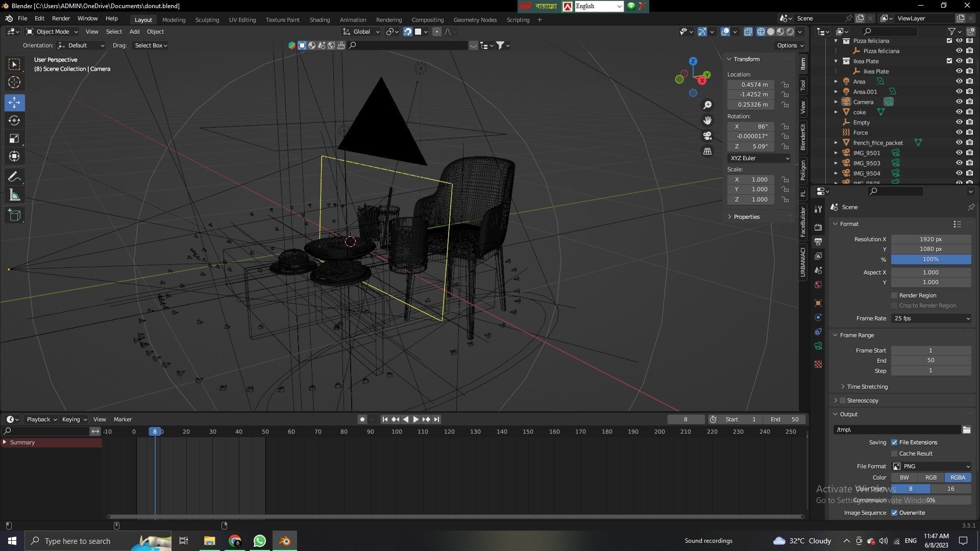This screenshot has height=551, width=980.
Task: Open the Object Data camera properties tab
Action: (818, 346)
